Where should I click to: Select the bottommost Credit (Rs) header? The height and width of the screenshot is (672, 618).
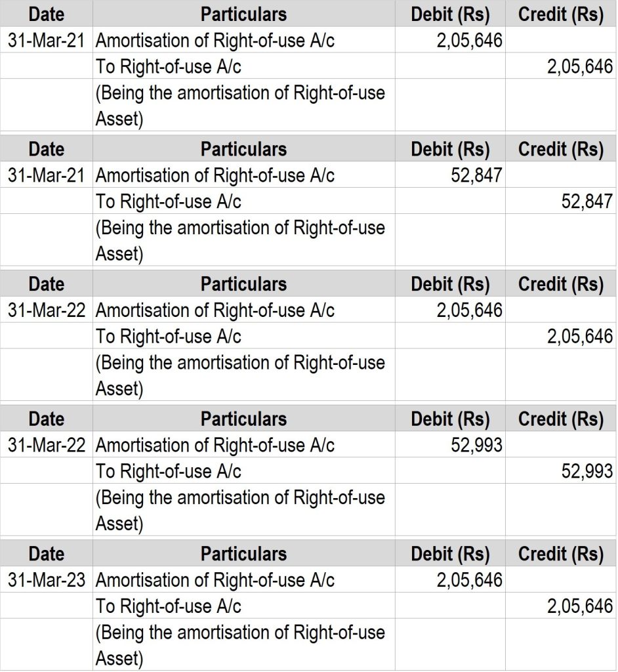(560, 554)
